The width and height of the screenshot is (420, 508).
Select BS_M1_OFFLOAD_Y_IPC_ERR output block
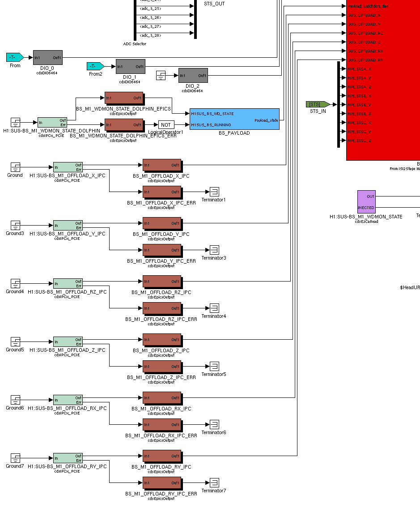click(x=162, y=251)
